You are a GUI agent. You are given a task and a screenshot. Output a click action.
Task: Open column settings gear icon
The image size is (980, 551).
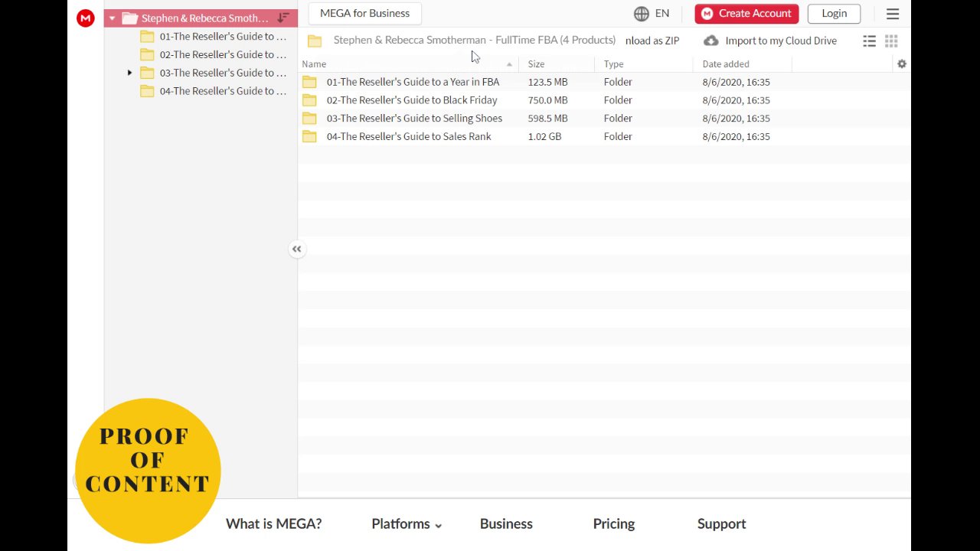click(x=902, y=64)
